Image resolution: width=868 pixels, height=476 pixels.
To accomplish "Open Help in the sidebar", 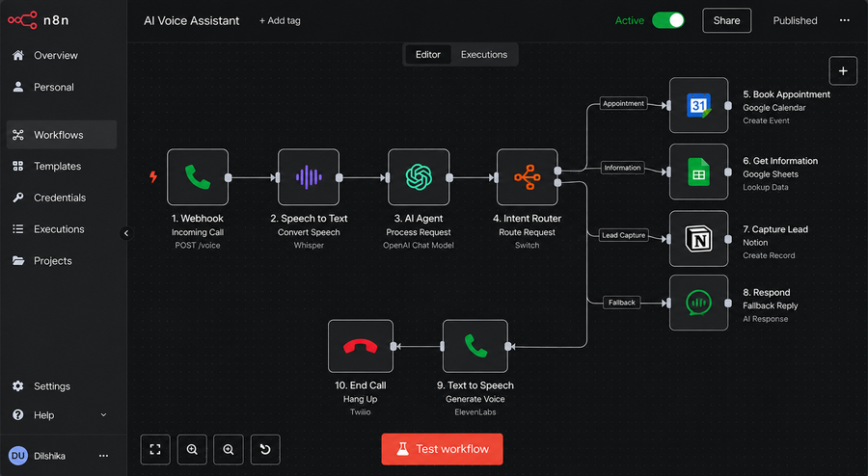I will click(x=62, y=415).
